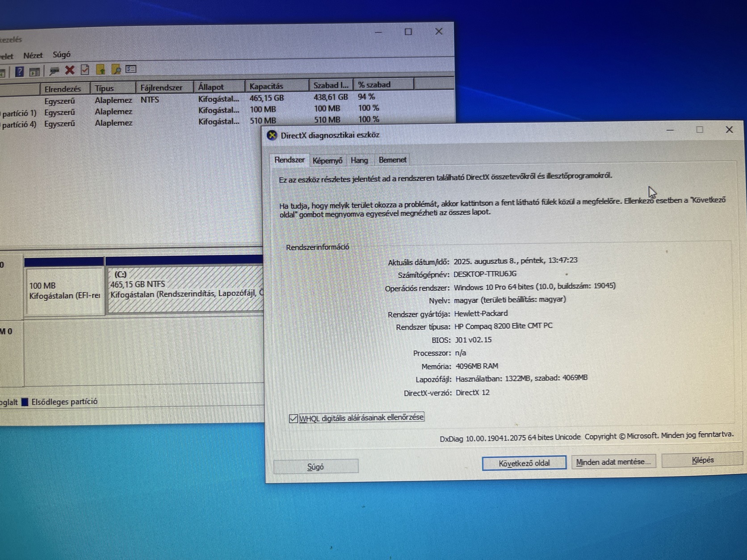Click the blue Elsődleges partíció legend swatch

point(25,402)
